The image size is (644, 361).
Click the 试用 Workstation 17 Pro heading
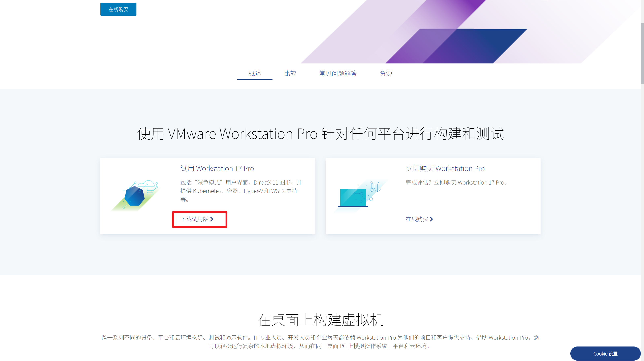[217, 169]
